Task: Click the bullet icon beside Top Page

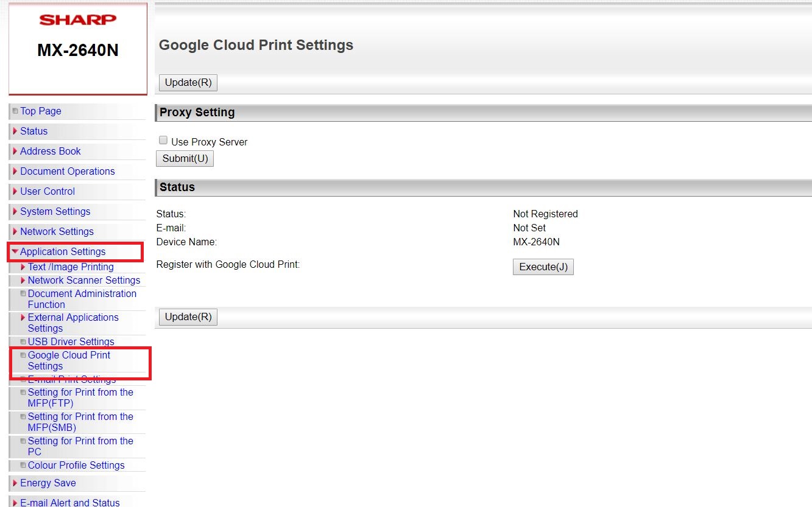Action: click(x=15, y=111)
